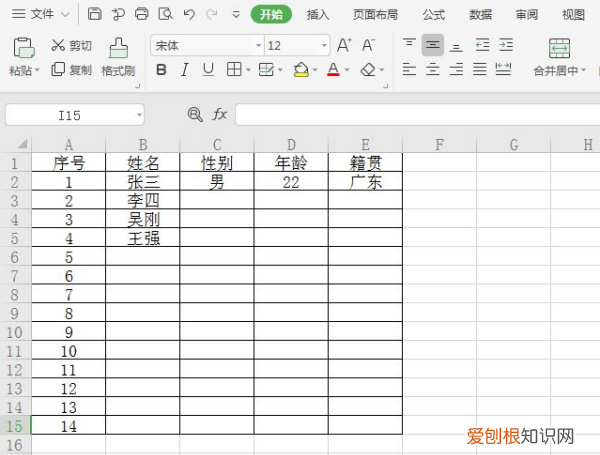
Task: Click the Cut (剪切) scissors
Action: click(x=58, y=45)
